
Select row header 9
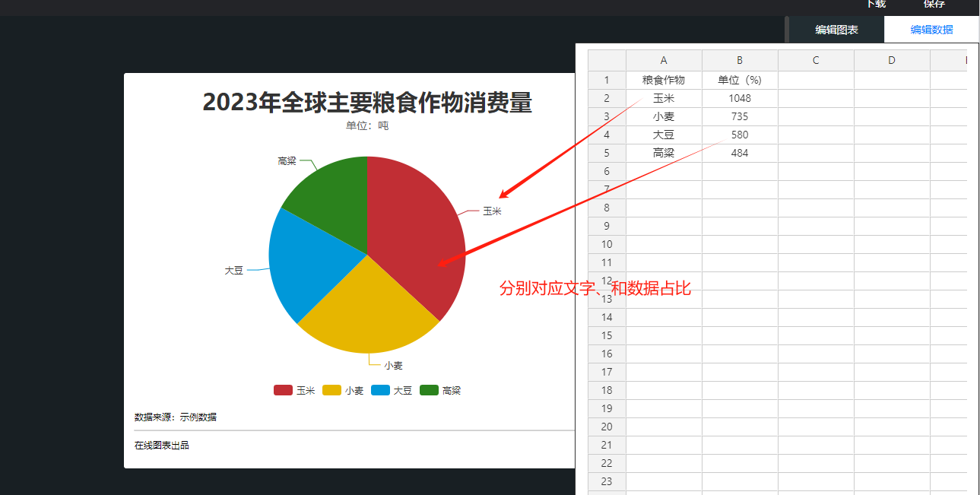pyautogui.click(x=607, y=226)
